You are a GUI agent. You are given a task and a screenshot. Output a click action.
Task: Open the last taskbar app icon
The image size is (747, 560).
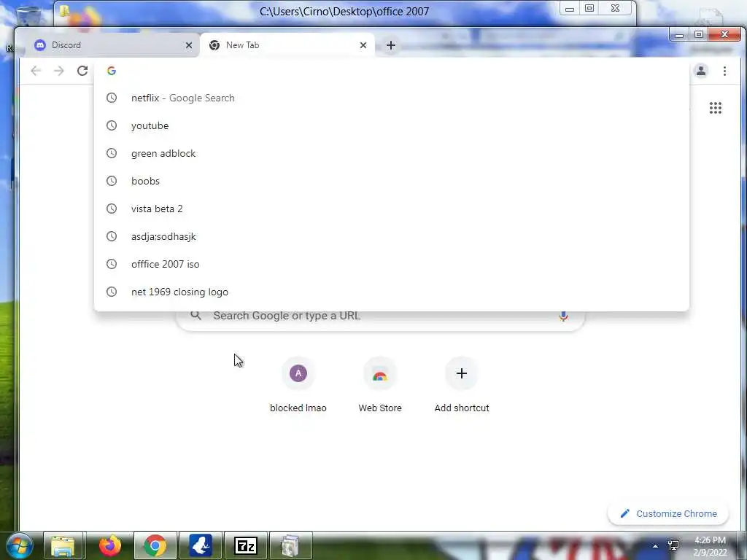coord(290,545)
